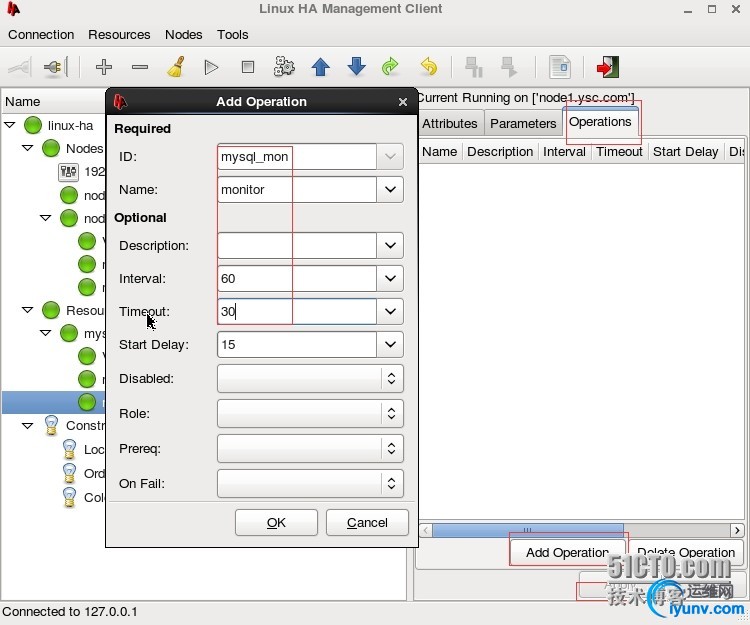Click the Delete Operation button
The width and height of the screenshot is (750, 625).
(x=686, y=552)
